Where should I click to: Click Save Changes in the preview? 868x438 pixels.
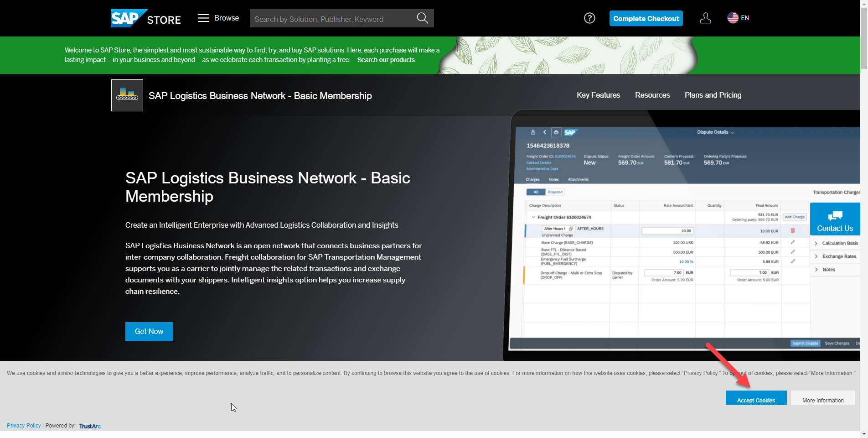[x=837, y=343]
